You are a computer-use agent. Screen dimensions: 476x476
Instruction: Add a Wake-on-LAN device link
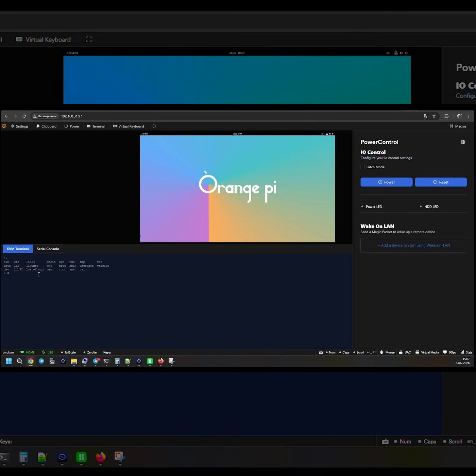414,245
